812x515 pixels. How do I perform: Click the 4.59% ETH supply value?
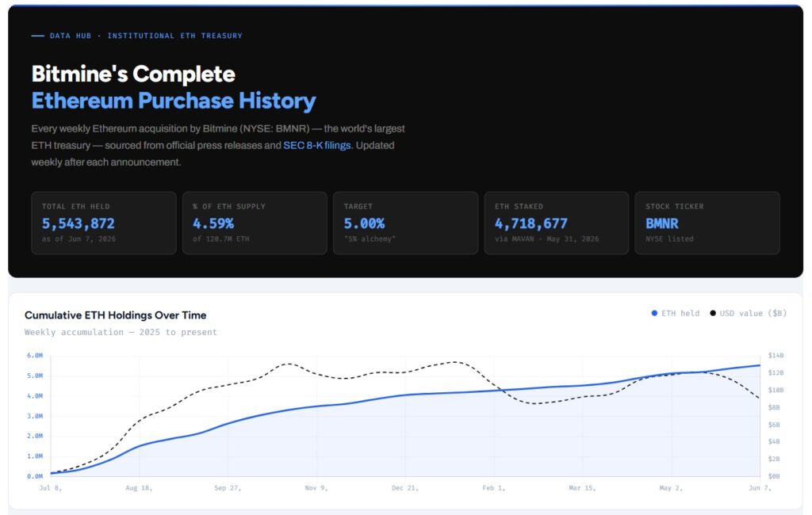pos(213,223)
